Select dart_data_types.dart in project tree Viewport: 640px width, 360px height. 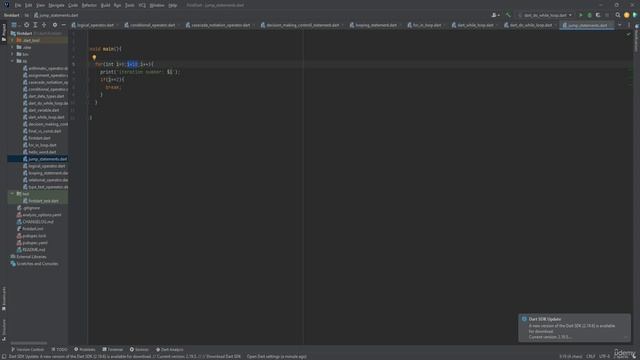46,96
